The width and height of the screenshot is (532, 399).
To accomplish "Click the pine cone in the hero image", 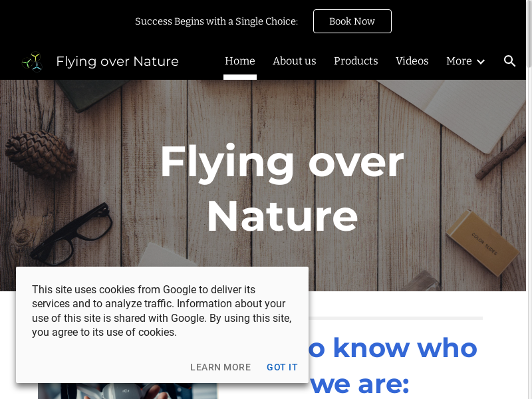I will click(x=40, y=154).
